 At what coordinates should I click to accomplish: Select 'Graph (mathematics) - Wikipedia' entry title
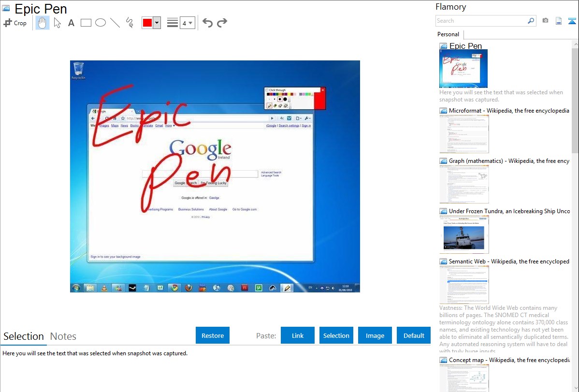(509, 161)
